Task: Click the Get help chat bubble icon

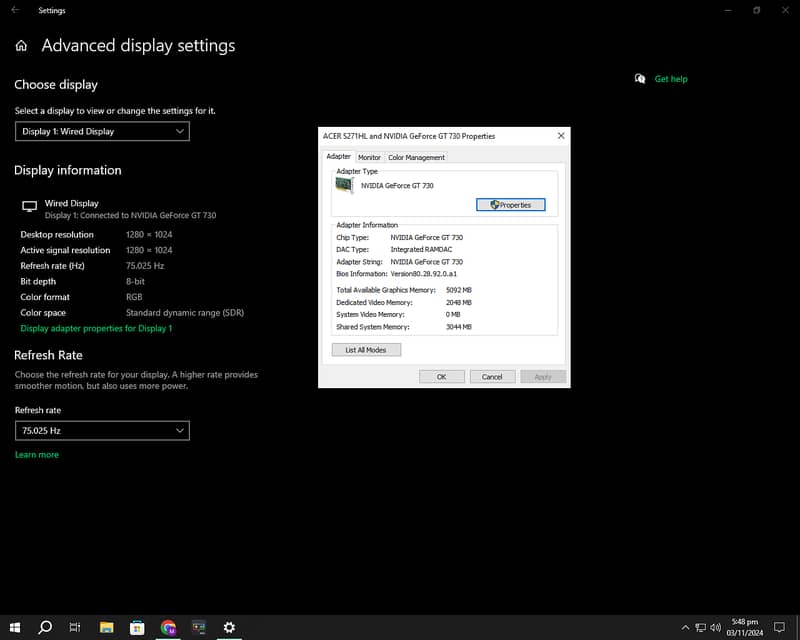Action: (x=640, y=79)
